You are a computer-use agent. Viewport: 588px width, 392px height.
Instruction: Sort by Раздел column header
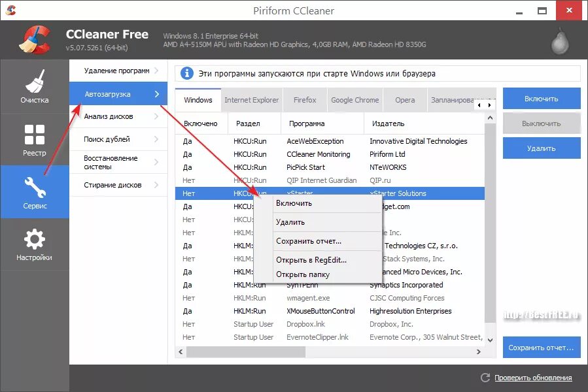point(254,123)
